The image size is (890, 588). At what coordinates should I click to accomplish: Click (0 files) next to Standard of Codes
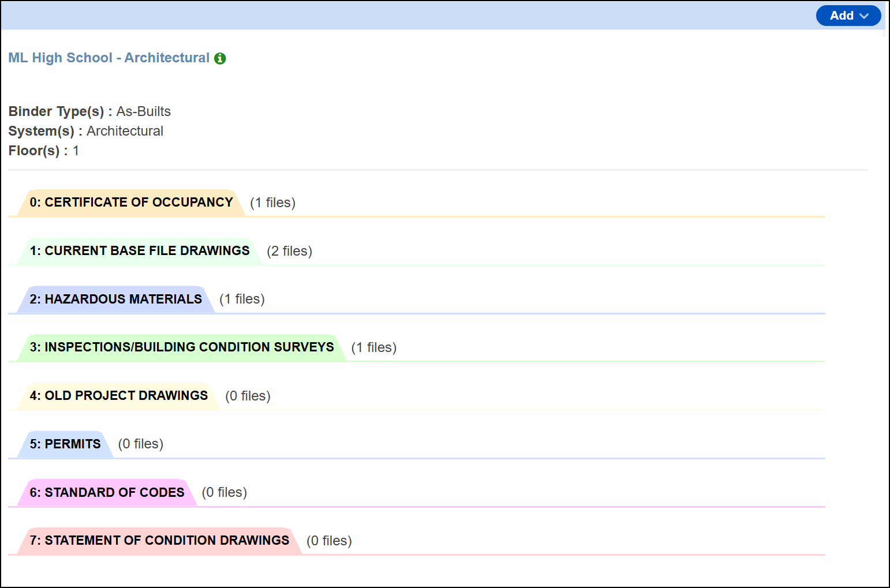[225, 493]
